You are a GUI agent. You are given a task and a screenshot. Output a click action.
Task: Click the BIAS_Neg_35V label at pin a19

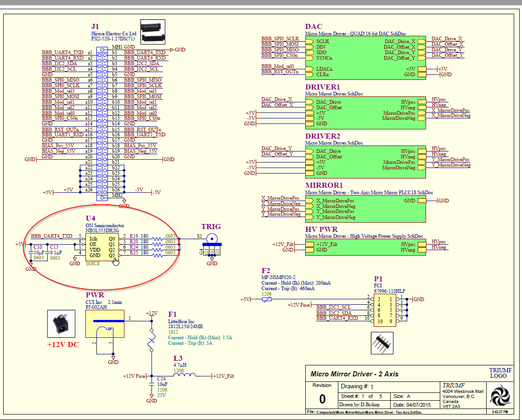point(59,151)
